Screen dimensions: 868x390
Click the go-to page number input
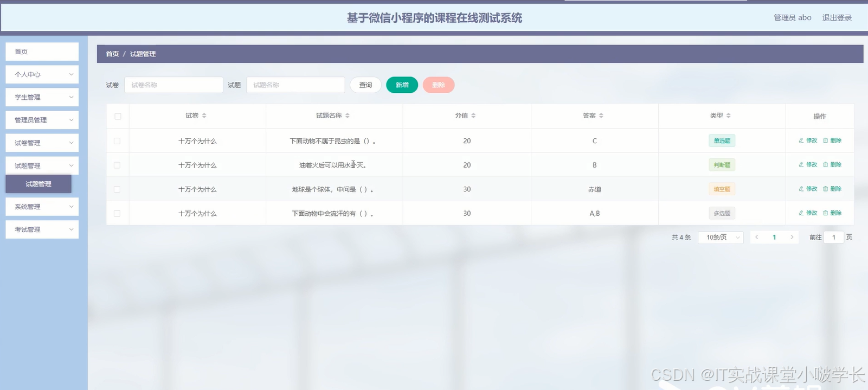click(834, 237)
